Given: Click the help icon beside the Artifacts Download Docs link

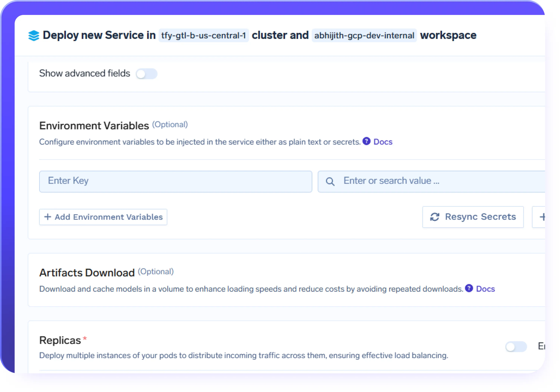Looking at the screenshot, I should click(469, 289).
